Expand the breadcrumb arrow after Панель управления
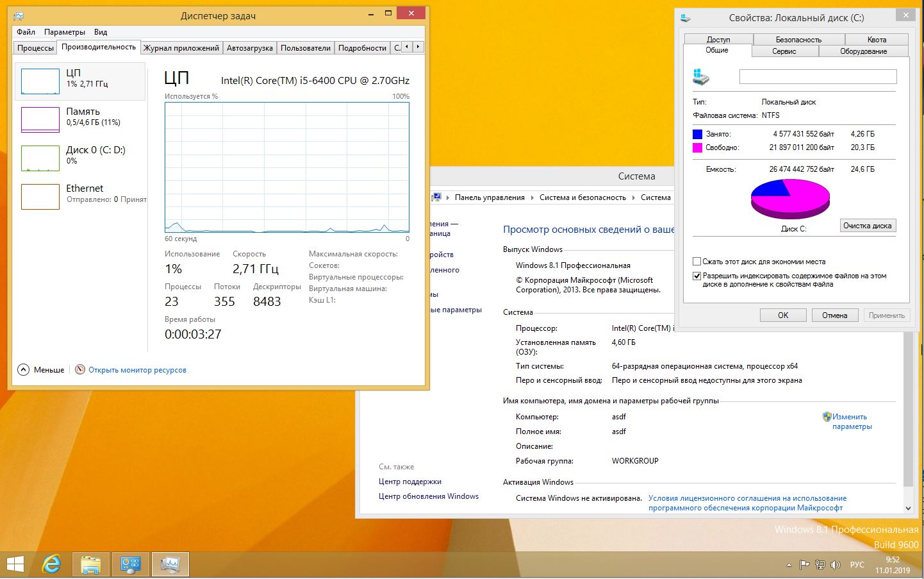 point(532,197)
